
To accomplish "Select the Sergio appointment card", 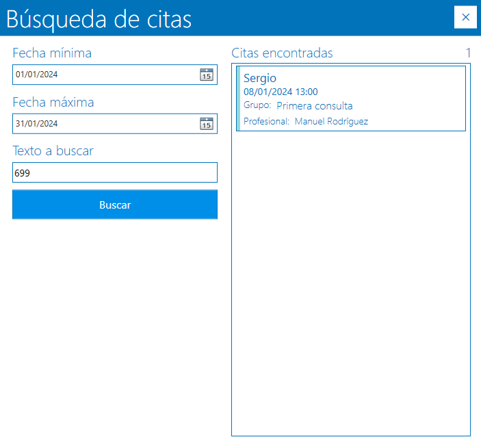I will [x=351, y=98].
